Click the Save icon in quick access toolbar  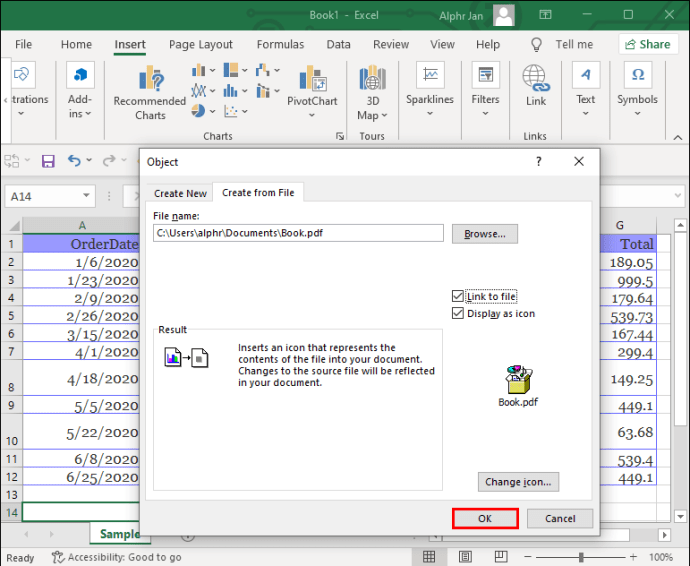[47, 161]
